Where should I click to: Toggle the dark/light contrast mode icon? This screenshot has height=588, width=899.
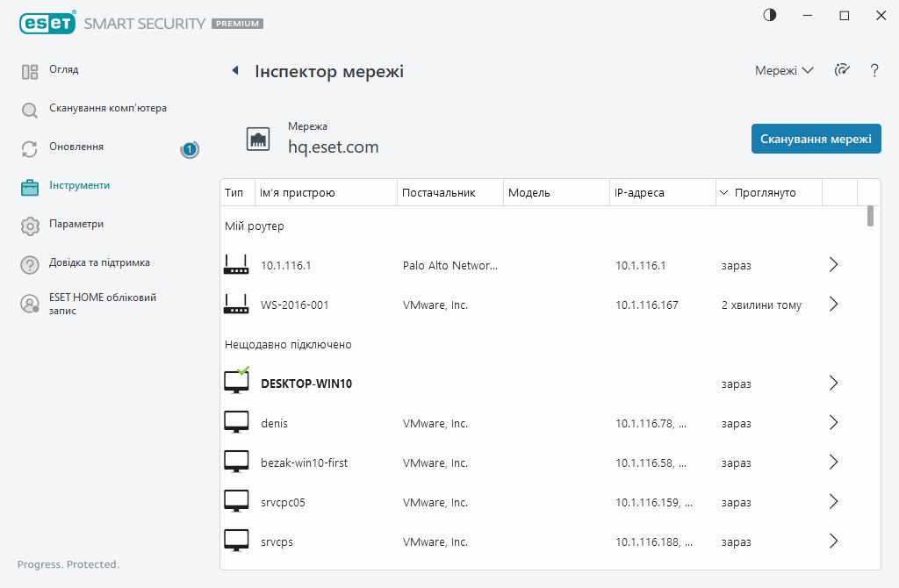[770, 15]
